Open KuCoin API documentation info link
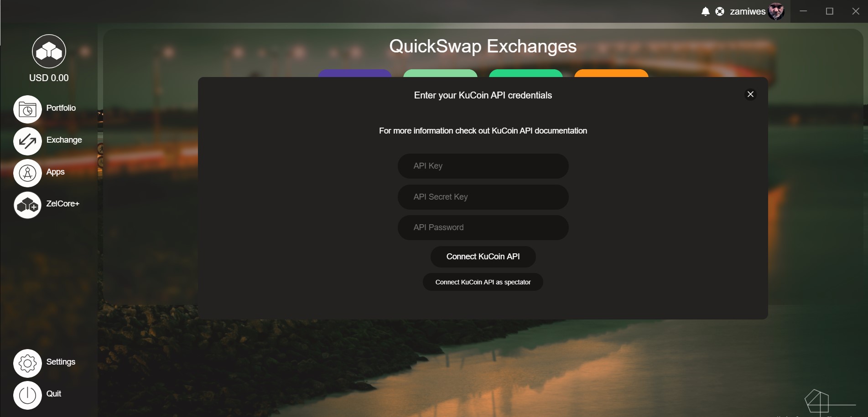Viewport: 868px width, 417px height. tap(483, 131)
